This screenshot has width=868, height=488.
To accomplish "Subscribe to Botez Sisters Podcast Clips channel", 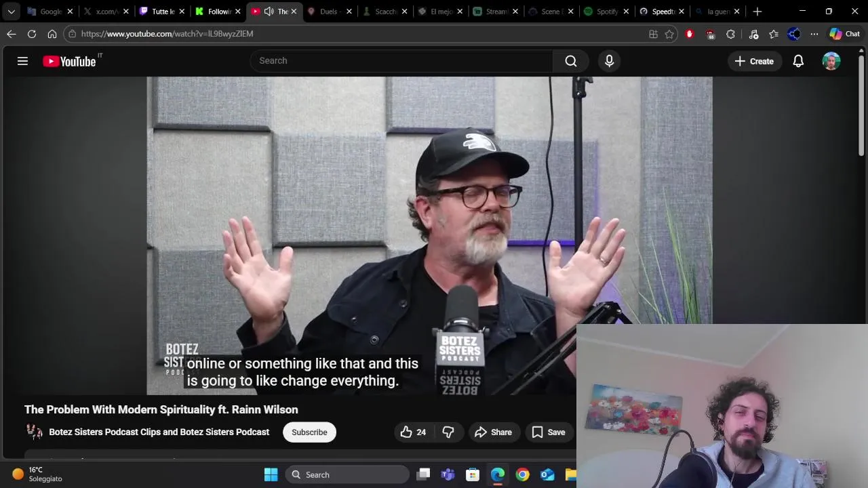I will (x=309, y=432).
